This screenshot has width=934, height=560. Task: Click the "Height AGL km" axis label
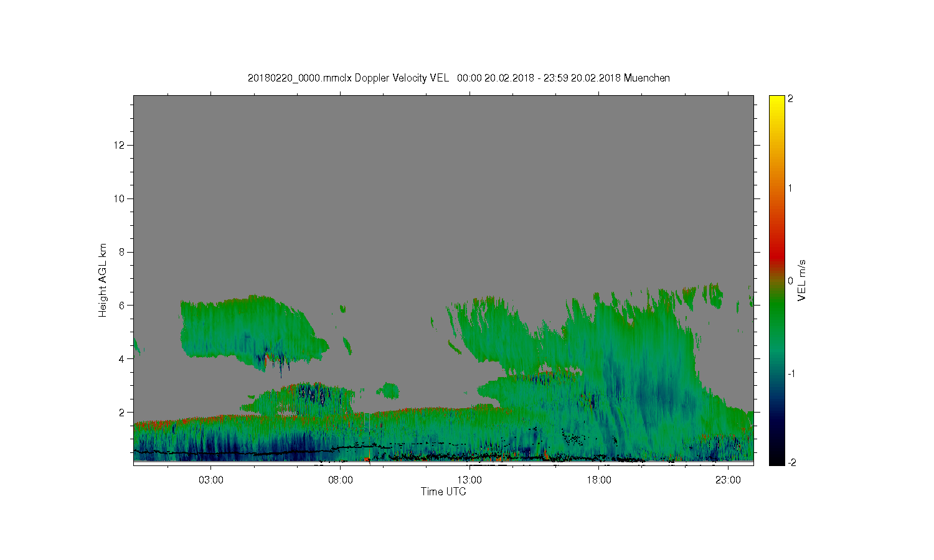click(102, 280)
